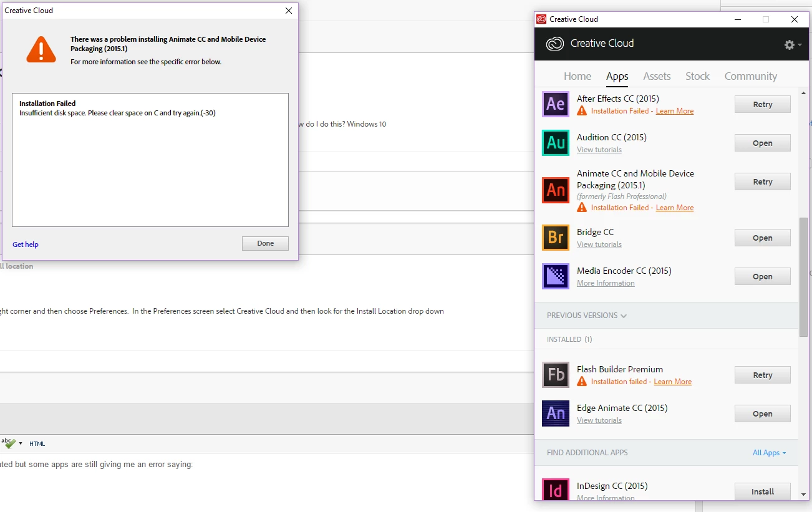Image resolution: width=812 pixels, height=512 pixels.
Task: Expand the Previous Versions section
Action: click(587, 316)
